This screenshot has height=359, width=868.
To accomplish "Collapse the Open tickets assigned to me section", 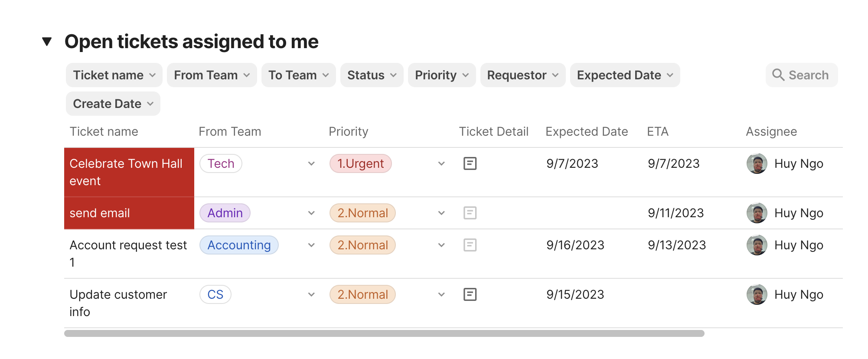I will coord(47,42).
